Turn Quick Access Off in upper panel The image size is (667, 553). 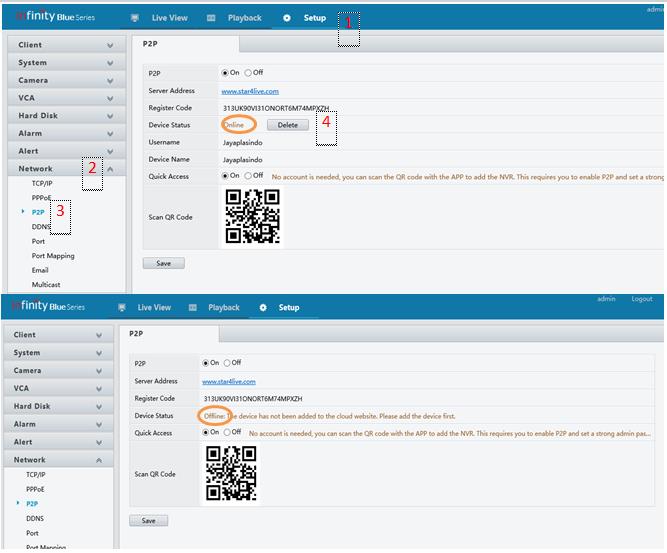pos(248,176)
